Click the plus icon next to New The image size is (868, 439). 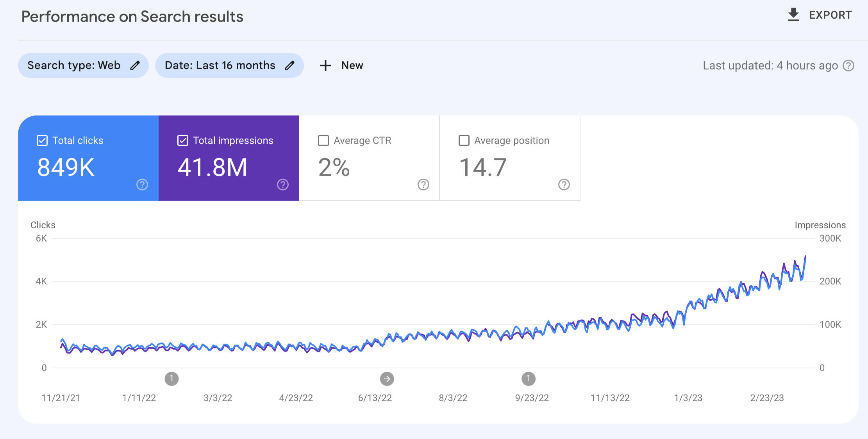click(x=325, y=66)
